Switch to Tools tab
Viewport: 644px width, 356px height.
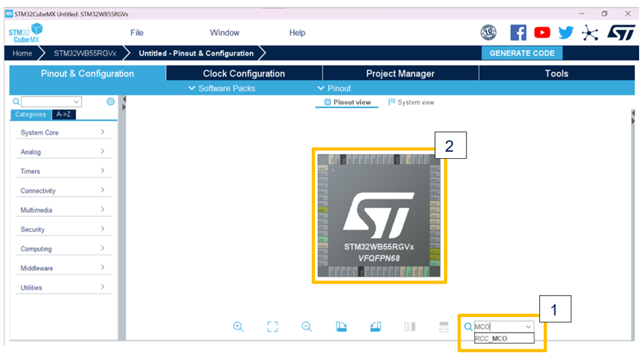click(556, 73)
